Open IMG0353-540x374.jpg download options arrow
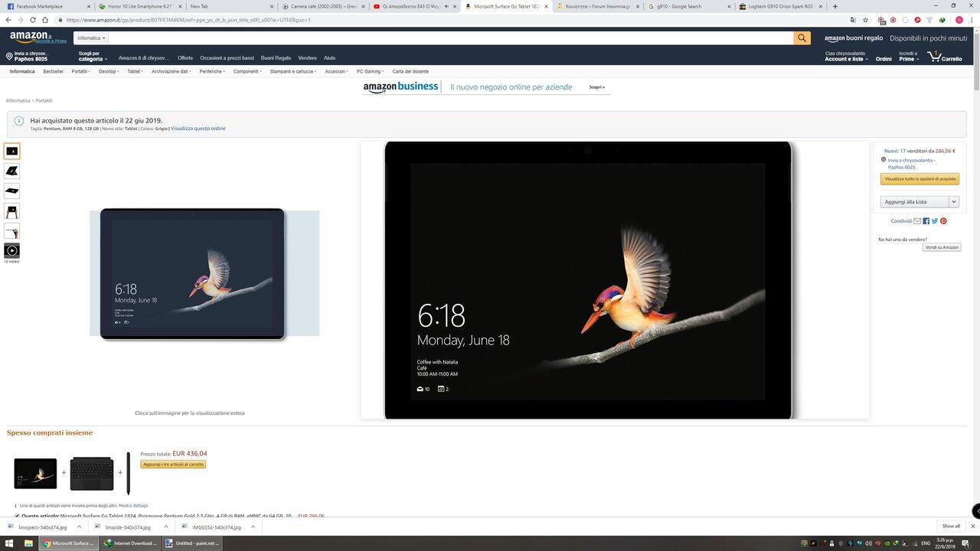 tap(253, 527)
